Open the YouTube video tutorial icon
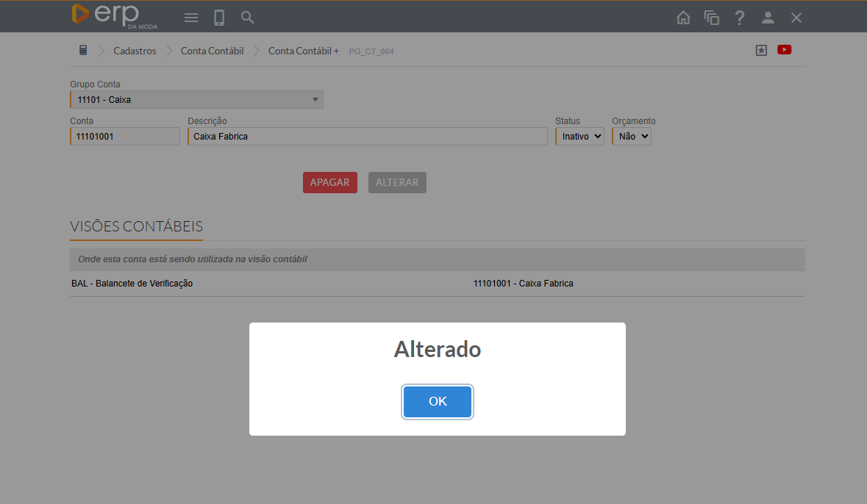This screenshot has height=504, width=867. [x=784, y=50]
